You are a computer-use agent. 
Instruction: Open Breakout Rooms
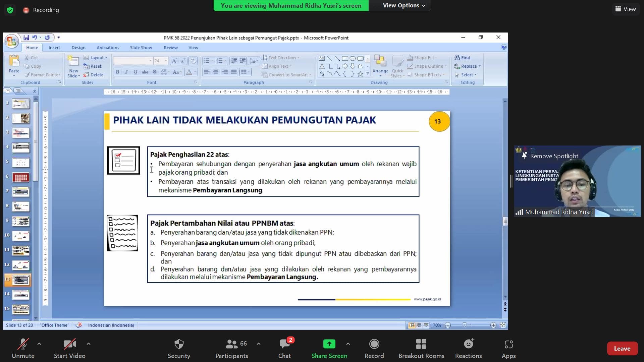421,348
